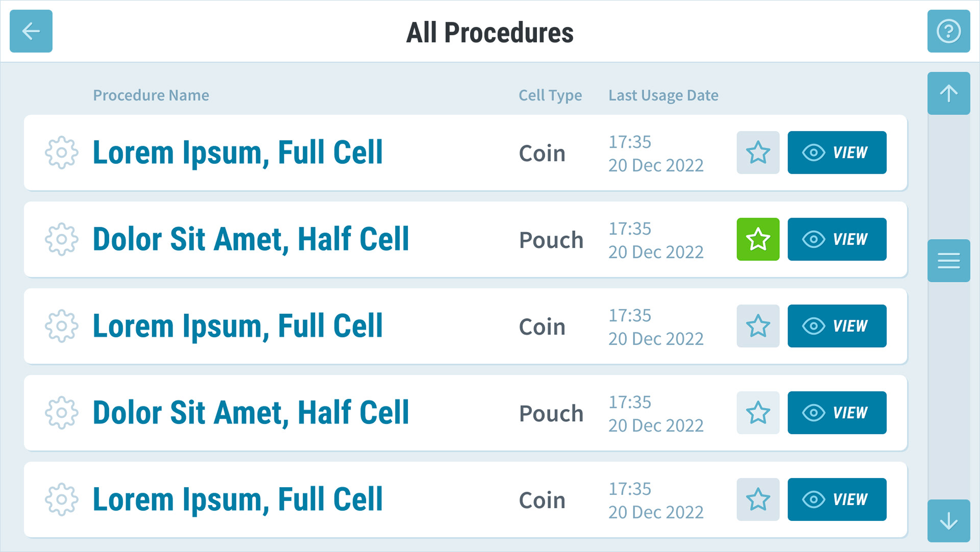Open settings gear for first Lorem Ipsum procedure
Screen dimensions: 980x552
coord(61,153)
